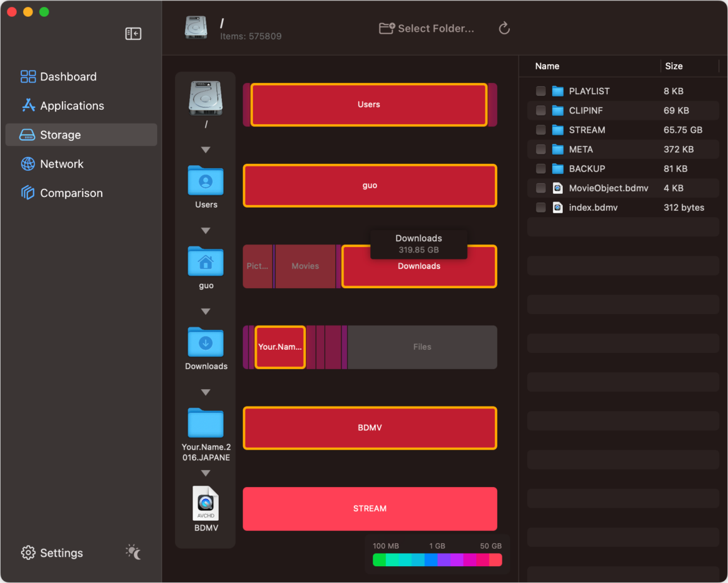Click the MovieObject.bdmv file icon

tap(558, 188)
